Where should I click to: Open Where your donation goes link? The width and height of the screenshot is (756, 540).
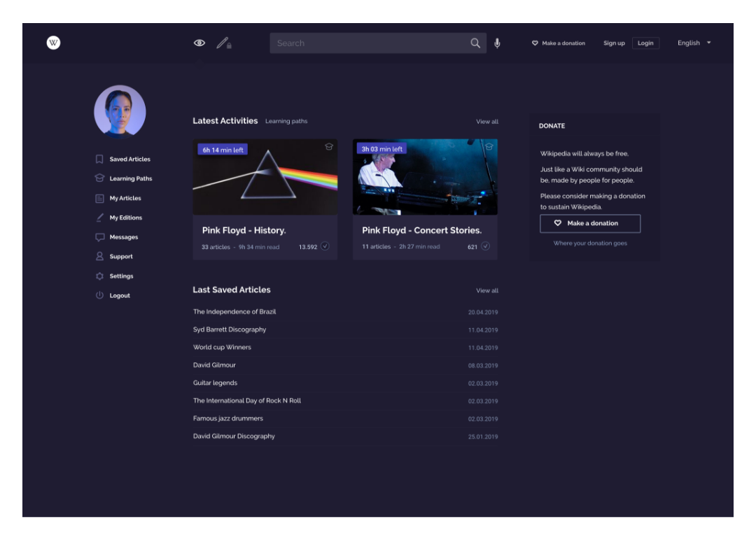(590, 243)
